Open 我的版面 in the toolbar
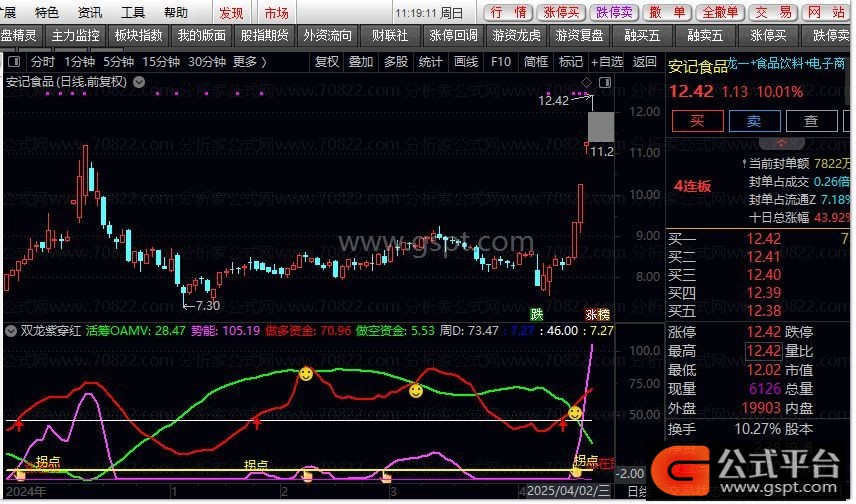This screenshot has height=504, width=856. click(202, 35)
